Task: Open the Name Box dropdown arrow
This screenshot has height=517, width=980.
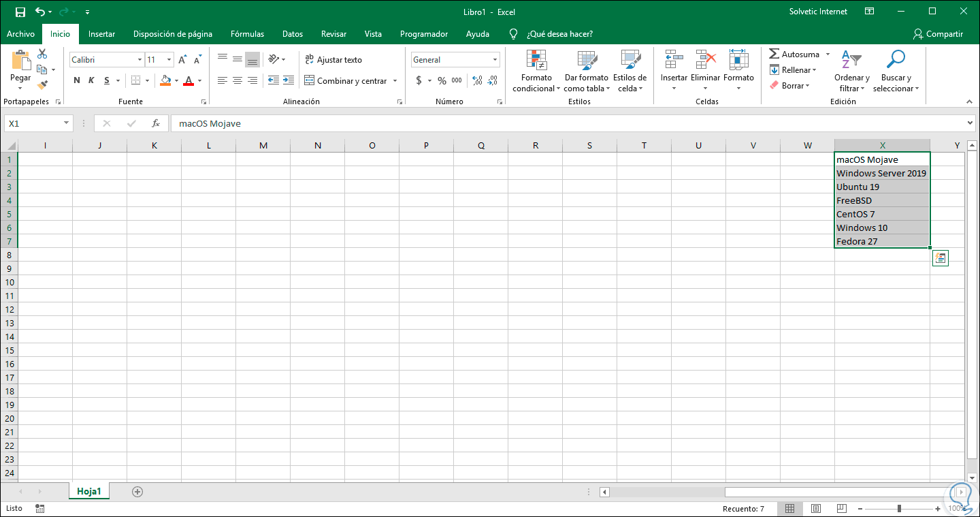Action: click(x=66, y=123)
